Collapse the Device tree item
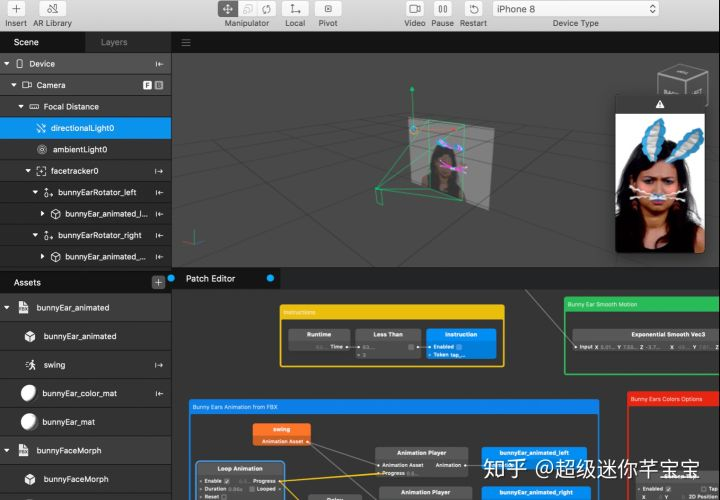 pos(7,64)
